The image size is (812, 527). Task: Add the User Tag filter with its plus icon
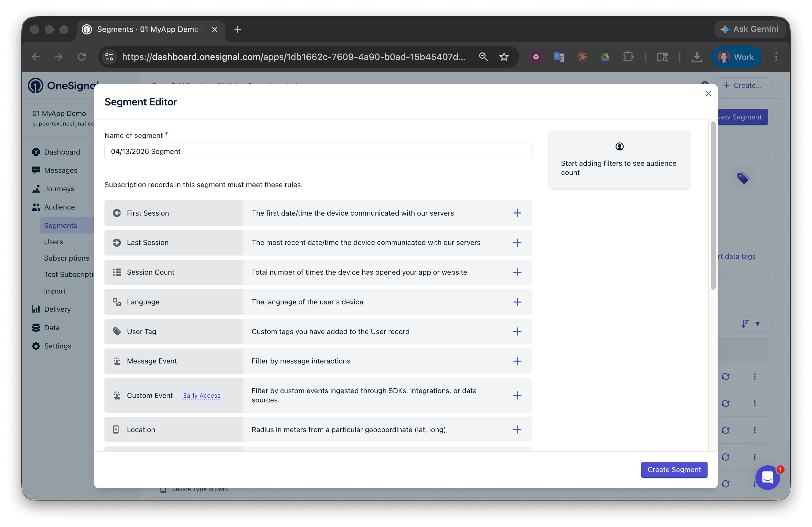tap(517, 331)
